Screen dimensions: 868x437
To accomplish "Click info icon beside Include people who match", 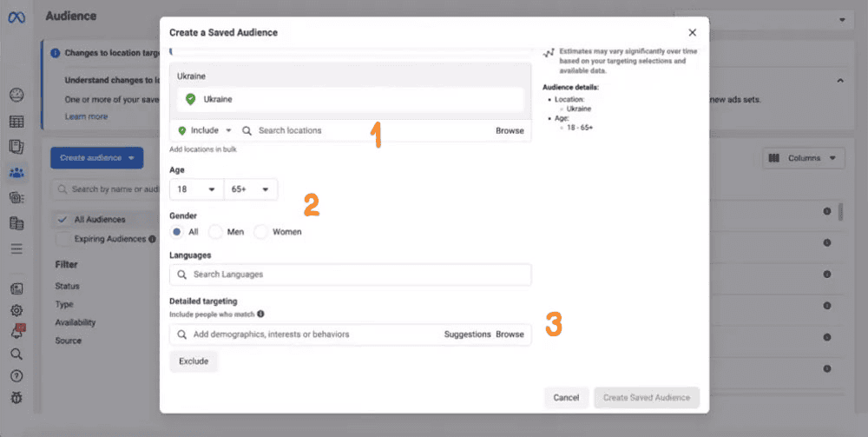I will pyautogui.click(x=260, y=314).
